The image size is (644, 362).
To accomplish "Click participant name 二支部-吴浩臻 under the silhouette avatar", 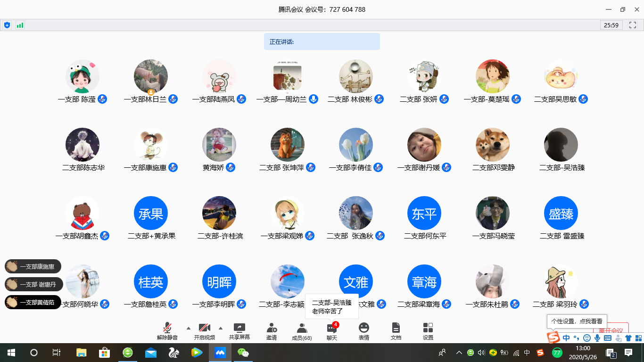I will 562,167.
